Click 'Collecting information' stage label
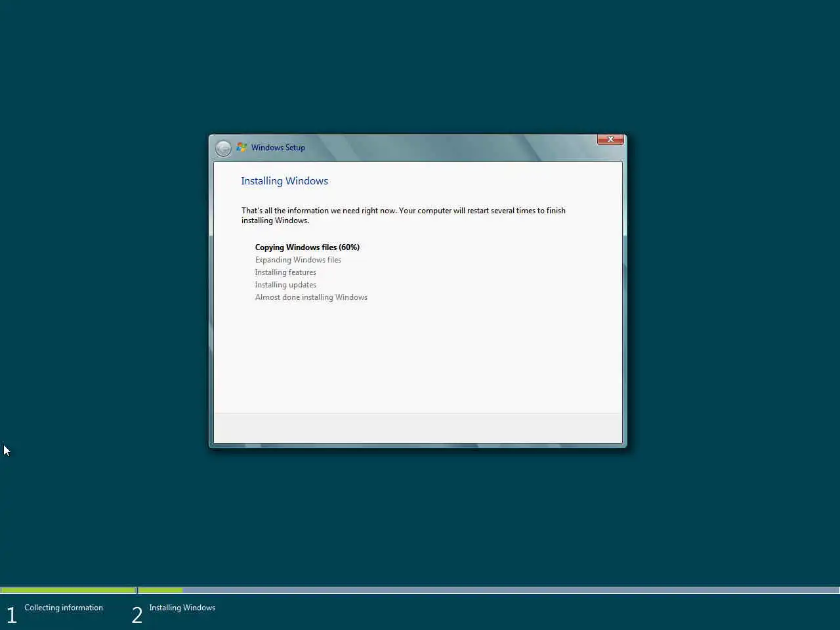This screenshot has height=630, width=840. pyautogui.click(x=64, y=608)
